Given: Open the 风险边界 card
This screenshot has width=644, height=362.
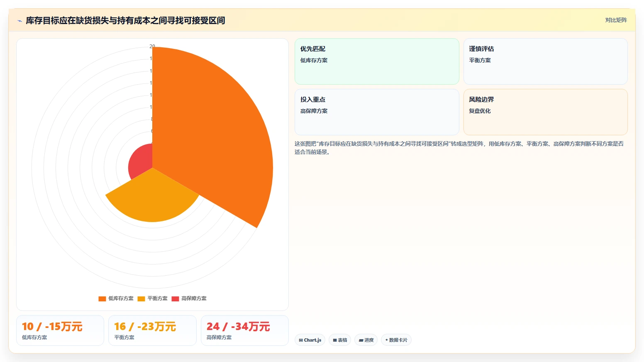Looking at the screenshot, I should click(545, 112).
